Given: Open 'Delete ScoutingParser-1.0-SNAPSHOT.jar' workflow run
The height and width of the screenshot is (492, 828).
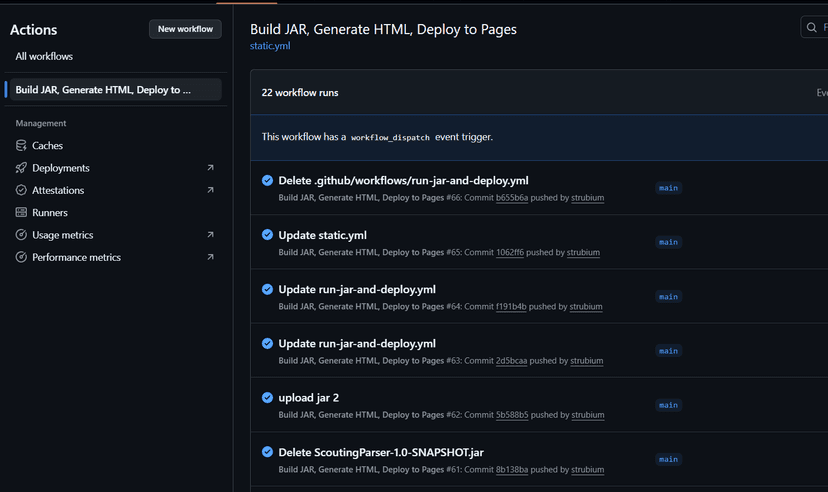Looking at the screenshot, I should pos(381,452).
